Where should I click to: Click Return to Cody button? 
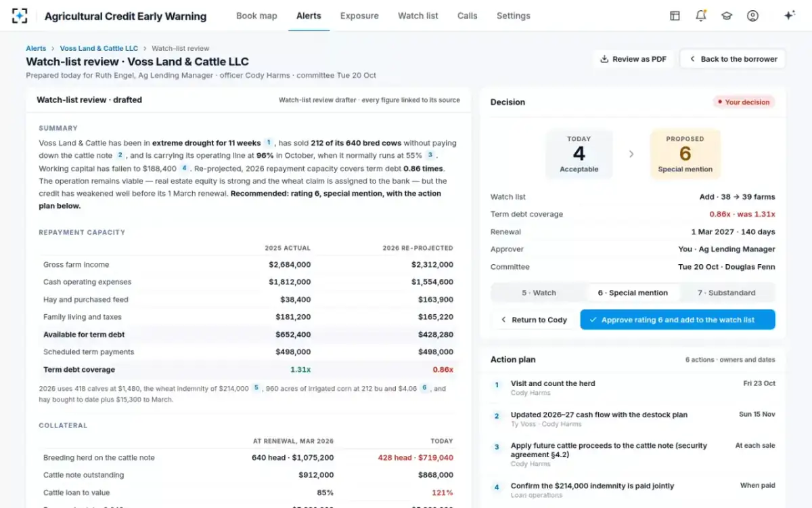[533, 320]
